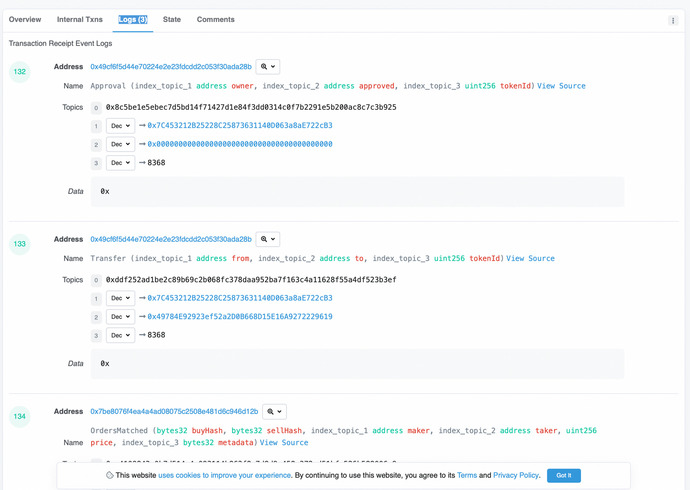This screenshot has height=490, width=690.
Task: Click the magnifier filter button in log 133
Action: (x=268, y=239)
